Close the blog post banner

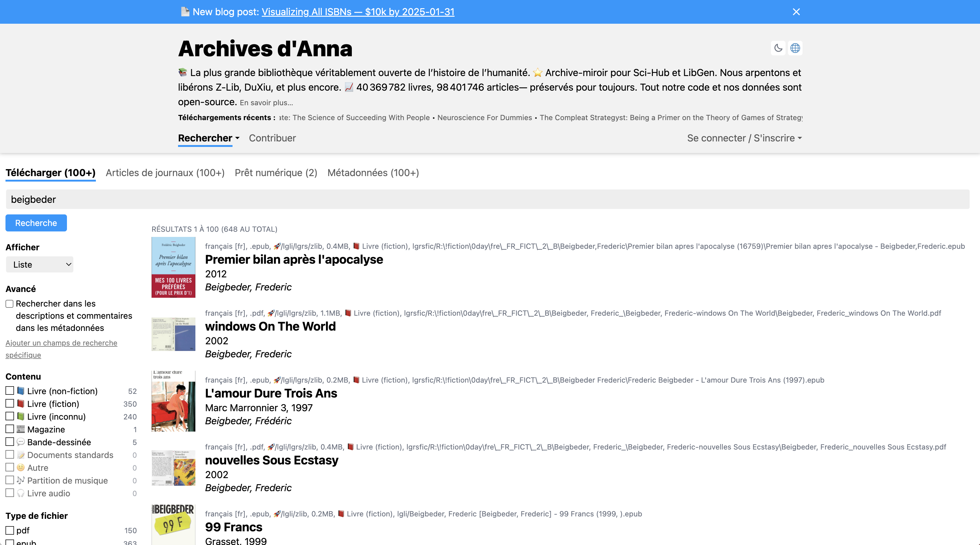pos(796,12)
